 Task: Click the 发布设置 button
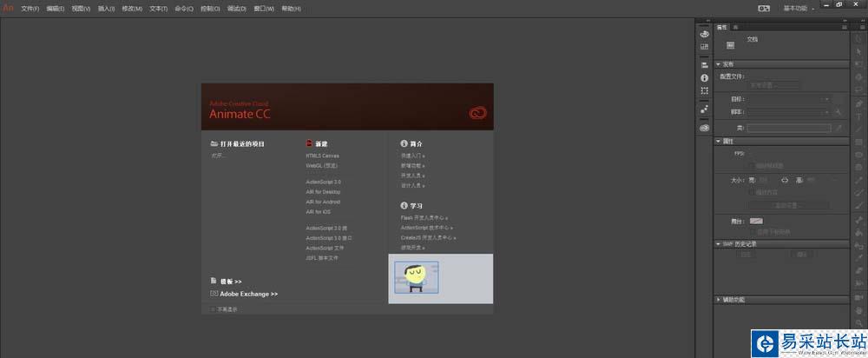773,85
